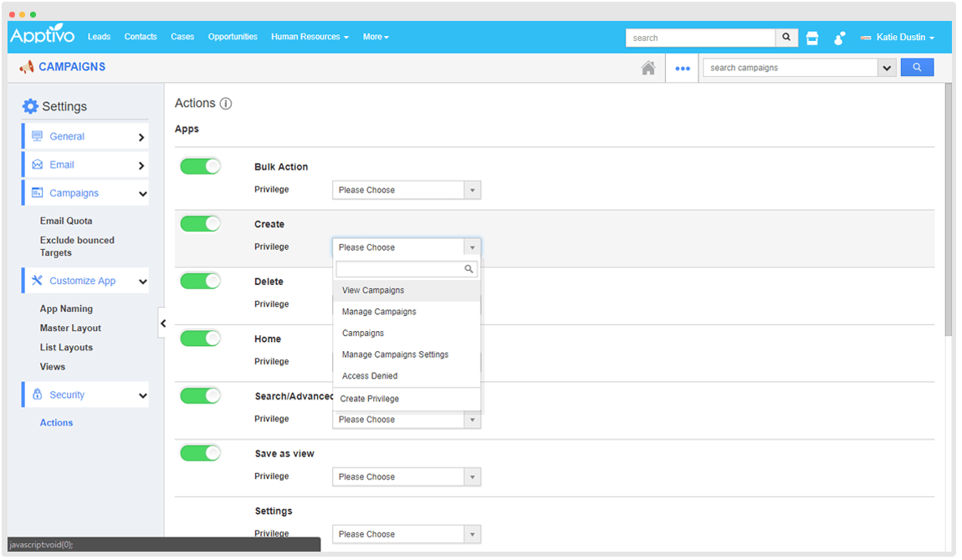Click the Actions info icon
Screen dimensions: 962x560
pyautogui.click(x=225, y=104)
